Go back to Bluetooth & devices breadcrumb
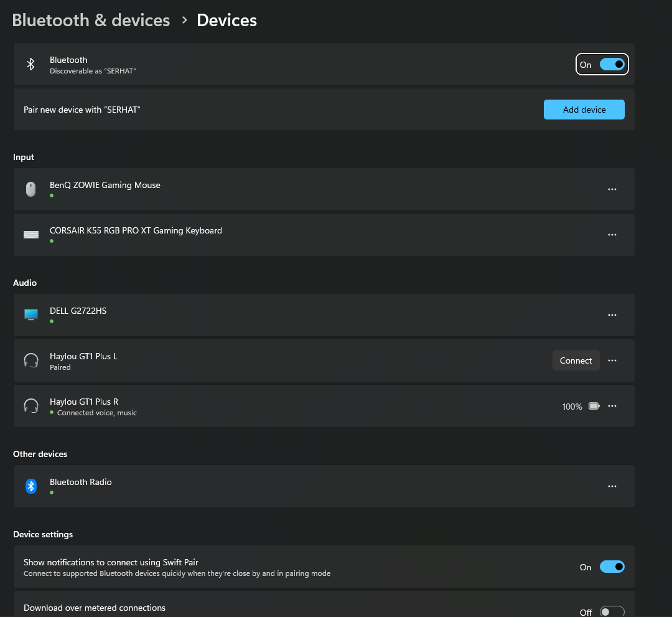Viewport: 672px width, 617px height. (x=91, y=20)
